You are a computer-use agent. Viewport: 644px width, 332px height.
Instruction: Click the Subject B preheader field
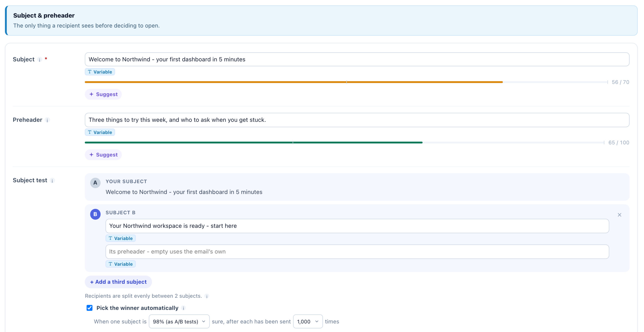357,251
